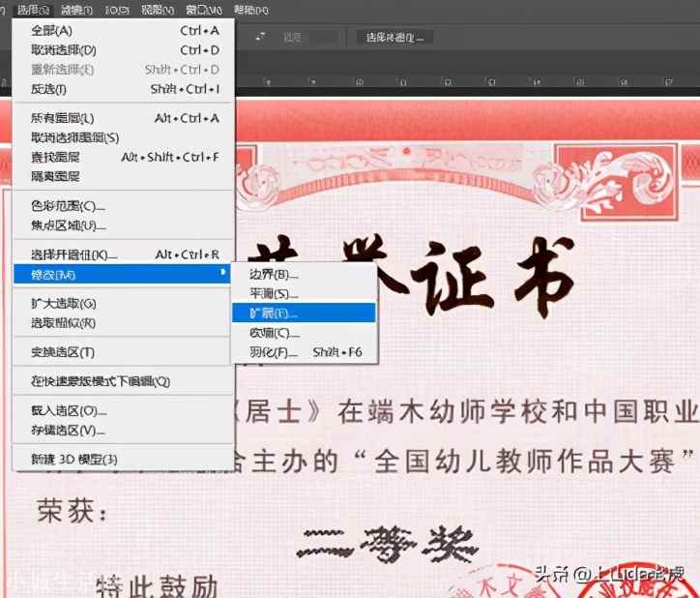Select Feather with Shift+F6 shortcut
Image resolution: width=700 pixels, height=598 pixels.
304,352
